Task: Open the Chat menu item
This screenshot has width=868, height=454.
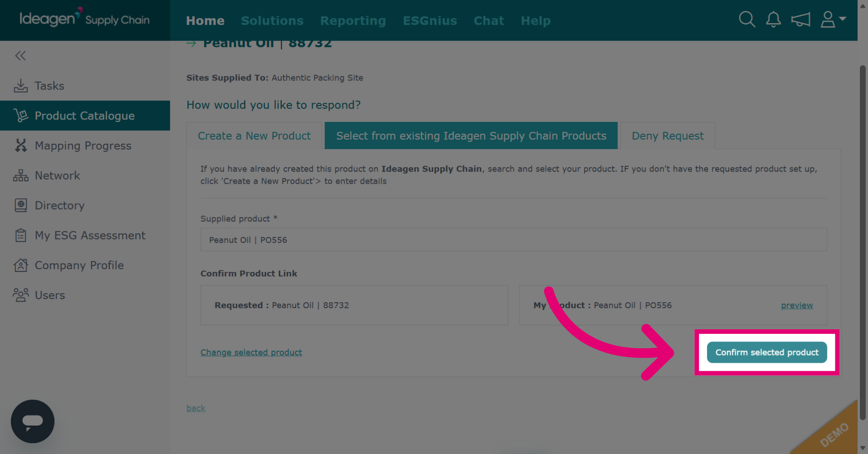Action: [489, 21]
